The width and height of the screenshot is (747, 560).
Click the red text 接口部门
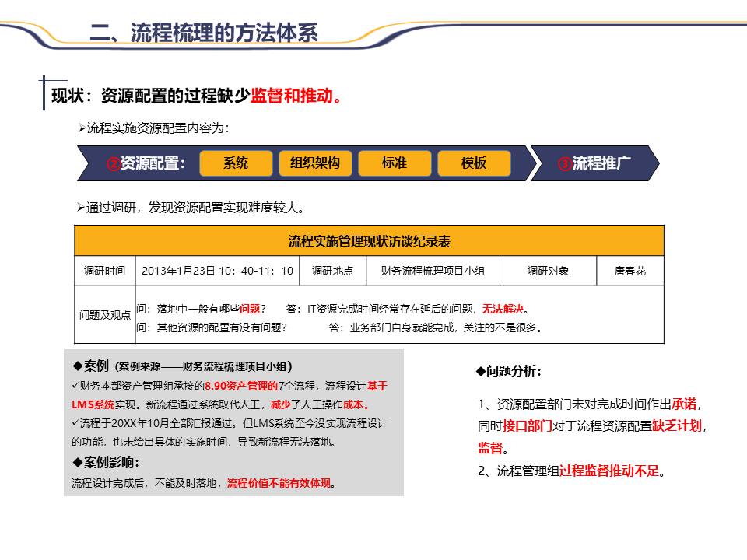coord(528,425)
